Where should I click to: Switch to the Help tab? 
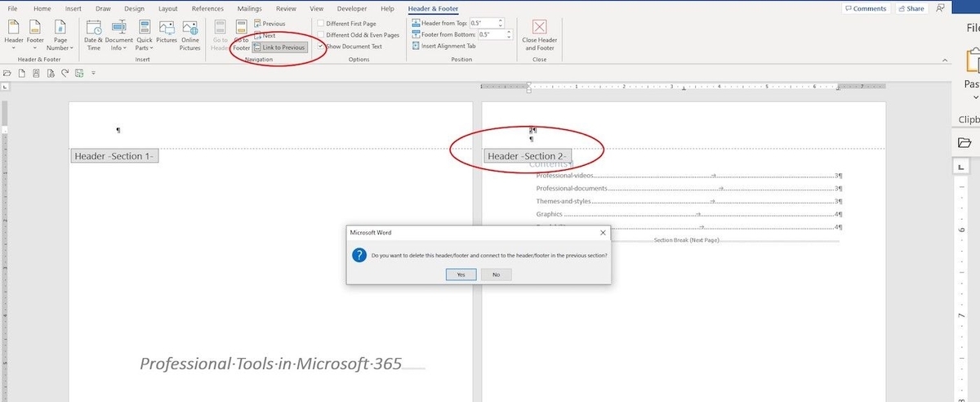[388, 8]
